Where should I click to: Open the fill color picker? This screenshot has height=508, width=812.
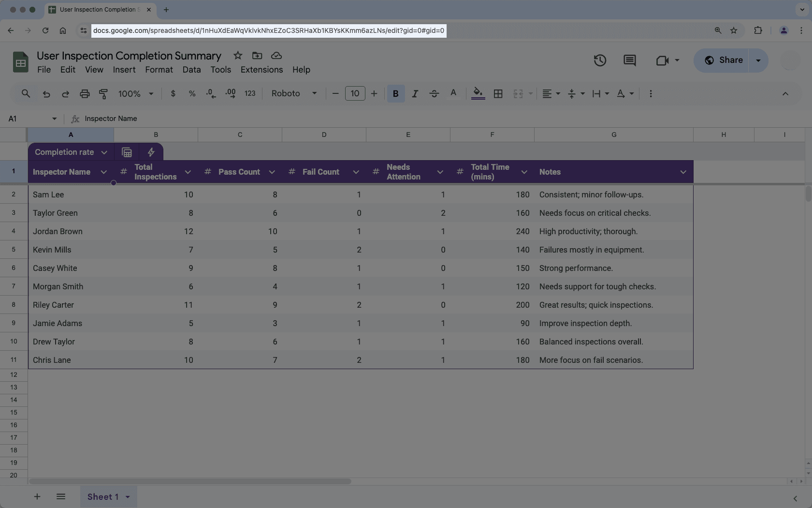pyautogui.click(x=478, y=93)
